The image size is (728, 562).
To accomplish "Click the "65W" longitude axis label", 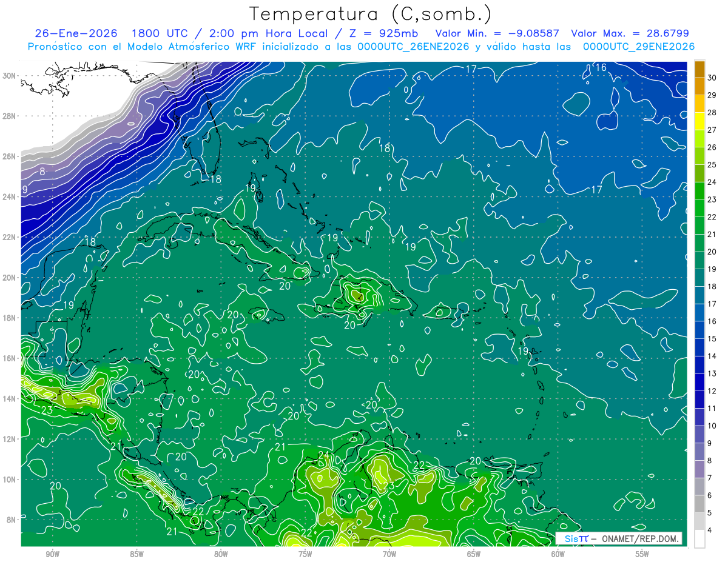I will [x=474, y=554].
